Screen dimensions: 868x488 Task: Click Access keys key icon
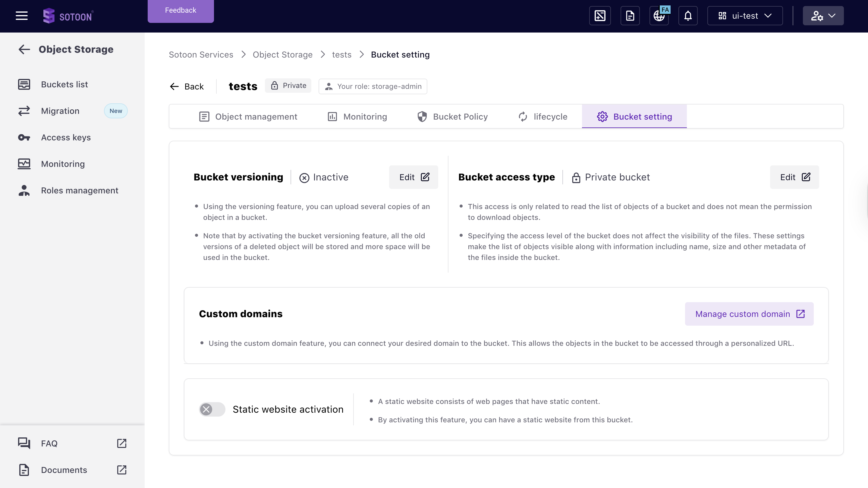[x=24, y=137]
